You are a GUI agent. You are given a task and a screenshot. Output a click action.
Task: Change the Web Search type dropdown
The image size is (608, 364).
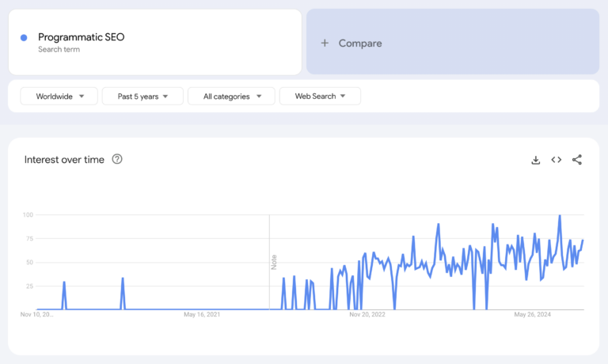pyautogui.click(x=320, y=97)
